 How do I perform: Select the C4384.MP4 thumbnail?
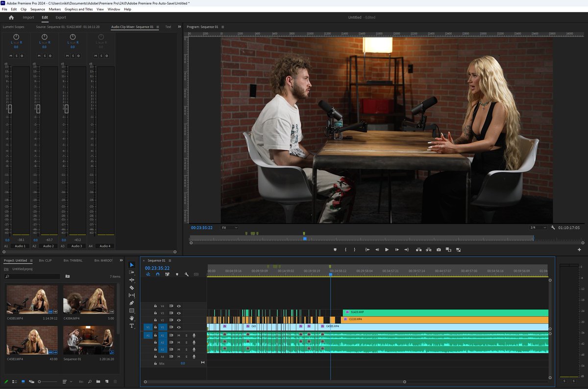88,299
